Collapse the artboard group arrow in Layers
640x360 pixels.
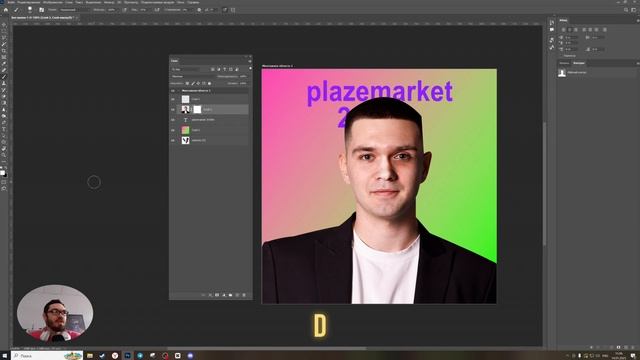pos(178,91)
